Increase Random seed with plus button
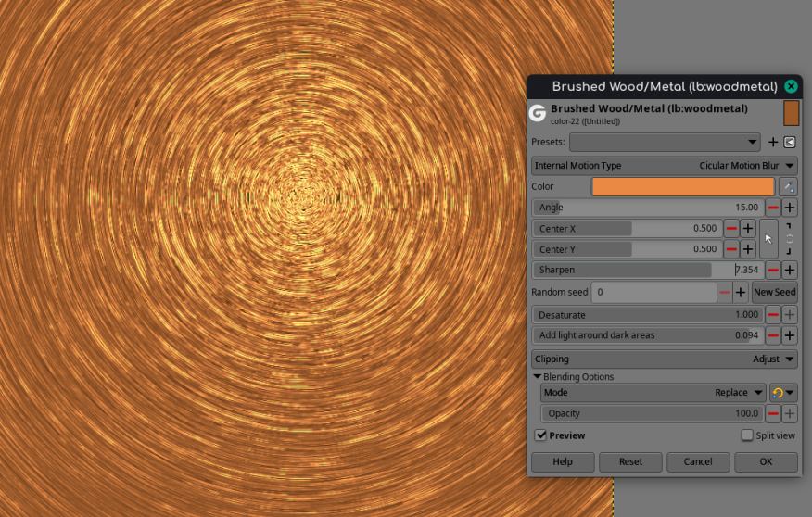Image resolution: width=812 pixels, height=517 pixels. point(741,293)
